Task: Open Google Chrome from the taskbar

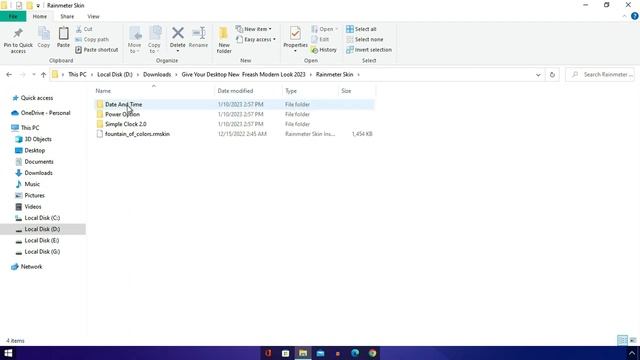Action: click(372, 353)
